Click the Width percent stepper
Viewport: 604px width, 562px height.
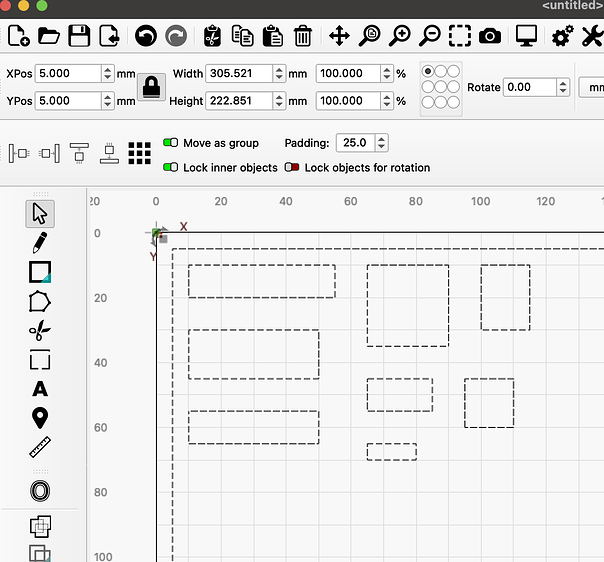click(x=387, y=73)
